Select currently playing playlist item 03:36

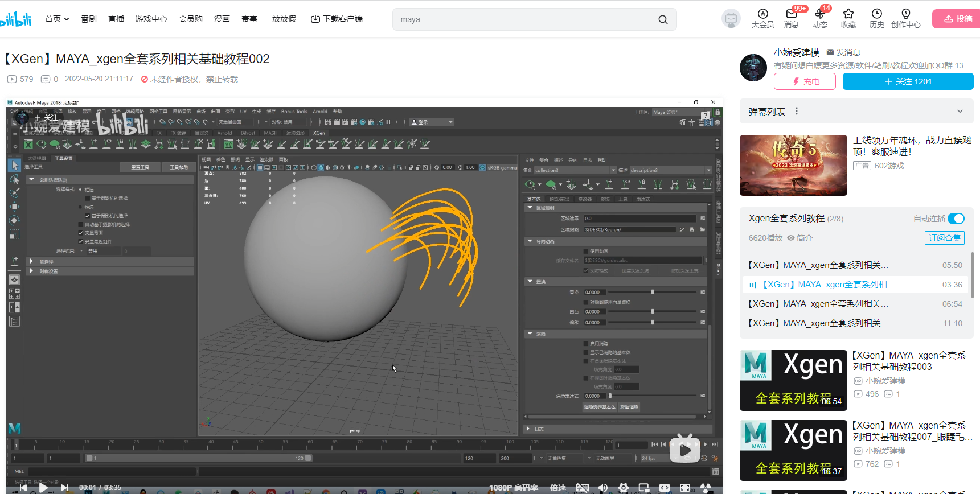855,285
